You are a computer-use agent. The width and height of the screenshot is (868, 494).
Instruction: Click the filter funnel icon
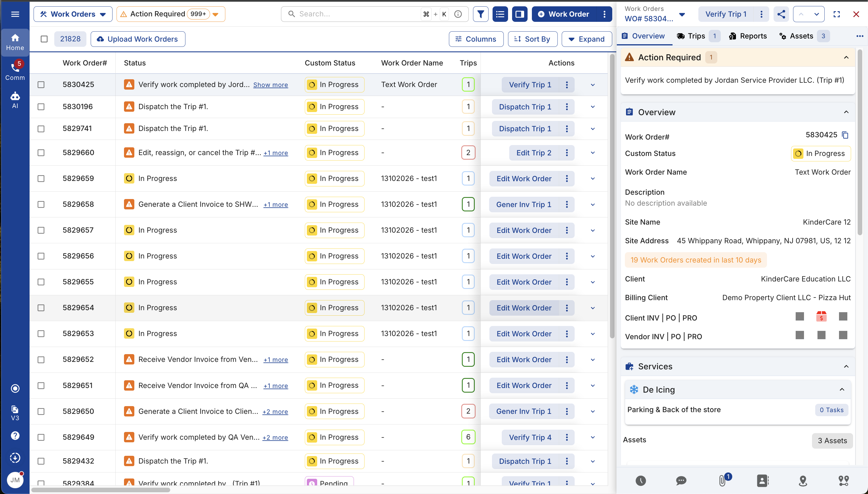click(x=480, y=14)
